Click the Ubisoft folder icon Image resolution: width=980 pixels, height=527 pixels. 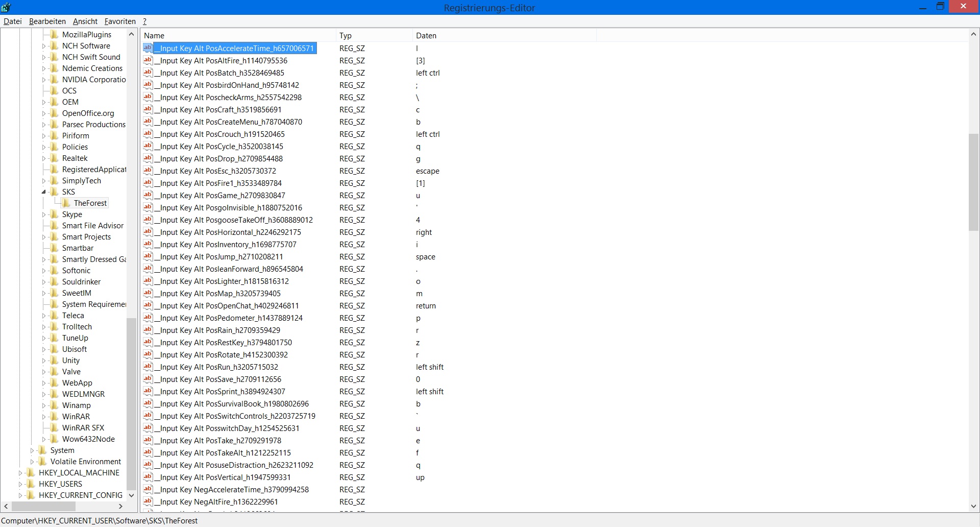(54, 349)
